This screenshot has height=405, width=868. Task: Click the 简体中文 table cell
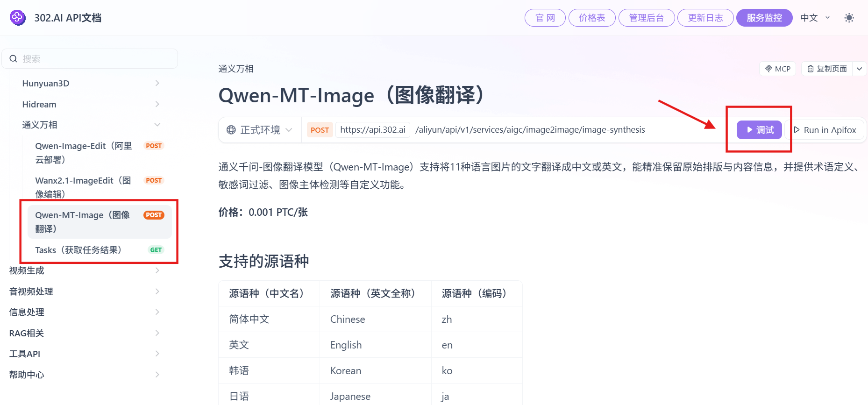(x=269, y=319)
